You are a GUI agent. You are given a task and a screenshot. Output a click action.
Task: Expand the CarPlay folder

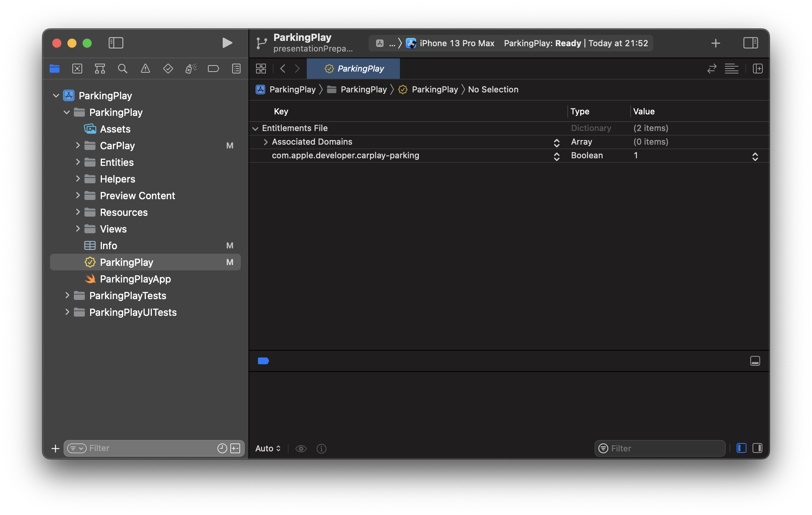[x=78, y=145]
